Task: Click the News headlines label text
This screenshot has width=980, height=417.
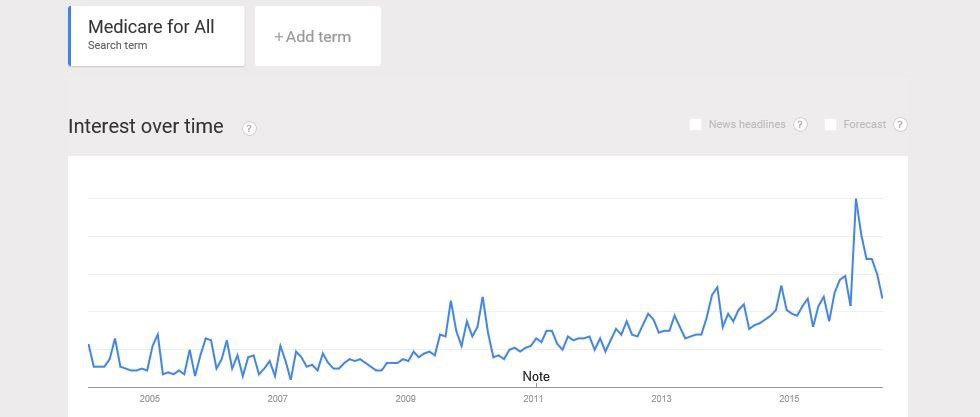Action: (747, 125)
